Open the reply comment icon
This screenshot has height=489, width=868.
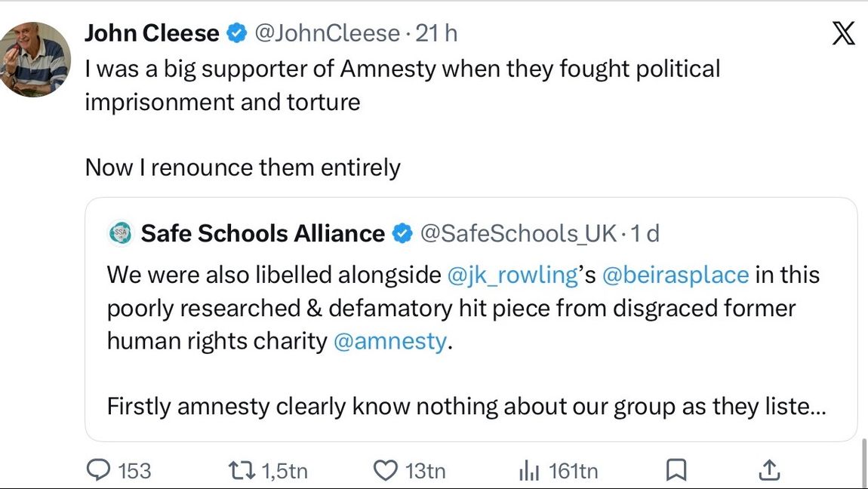(x=99, y=471)
